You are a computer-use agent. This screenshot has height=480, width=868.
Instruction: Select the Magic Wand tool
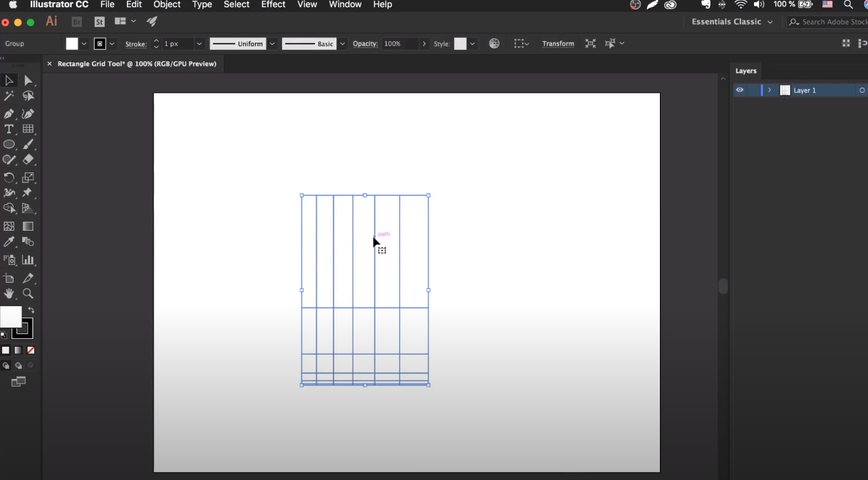9,96
